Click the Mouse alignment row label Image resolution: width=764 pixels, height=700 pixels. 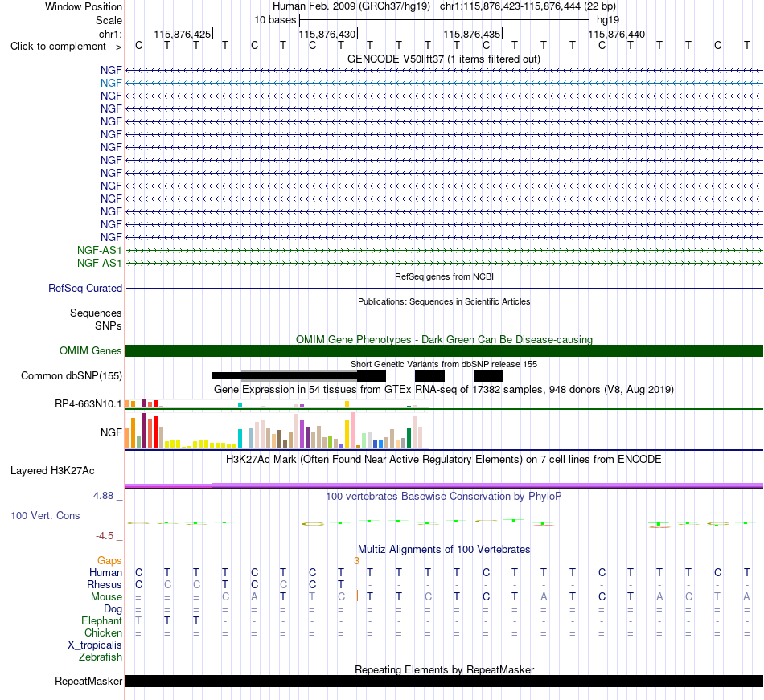coord(107,597)
